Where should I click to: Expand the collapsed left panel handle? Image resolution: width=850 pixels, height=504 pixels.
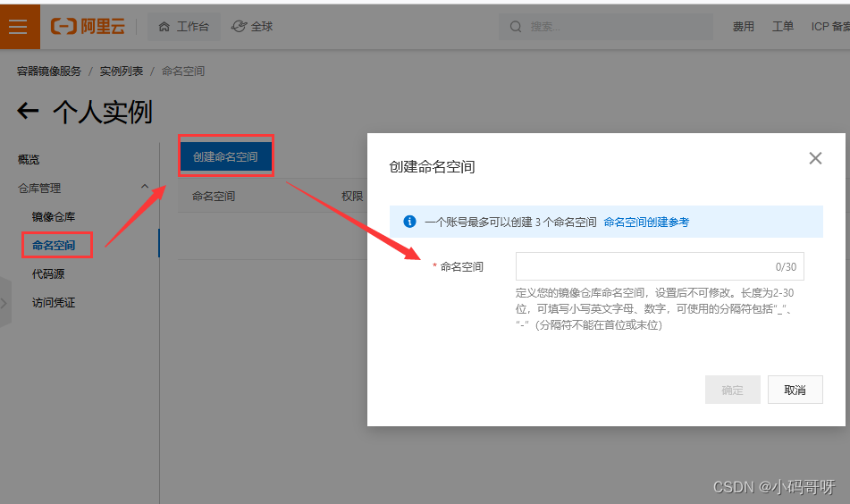tap(4, 302)
